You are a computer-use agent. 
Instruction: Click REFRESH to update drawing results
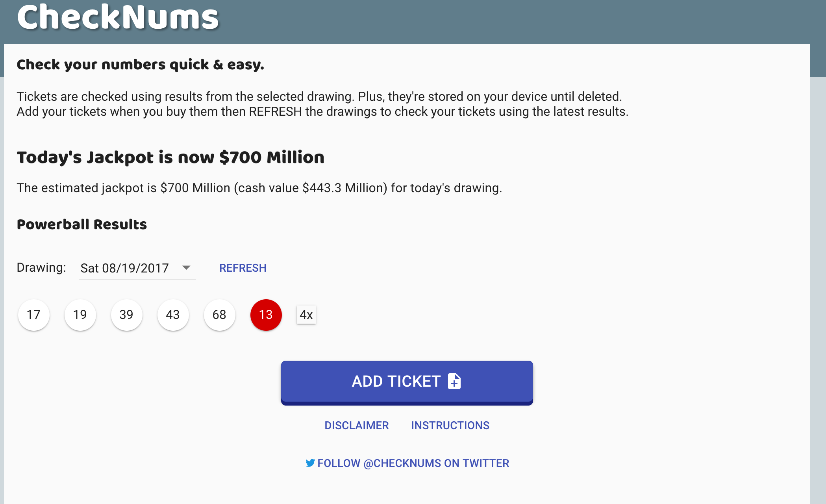[243, 268]
